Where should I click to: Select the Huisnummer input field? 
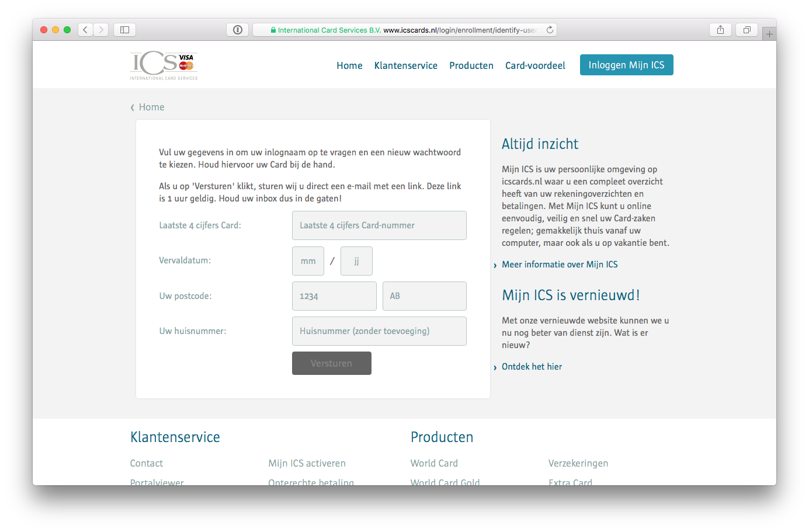pos(379,331)
